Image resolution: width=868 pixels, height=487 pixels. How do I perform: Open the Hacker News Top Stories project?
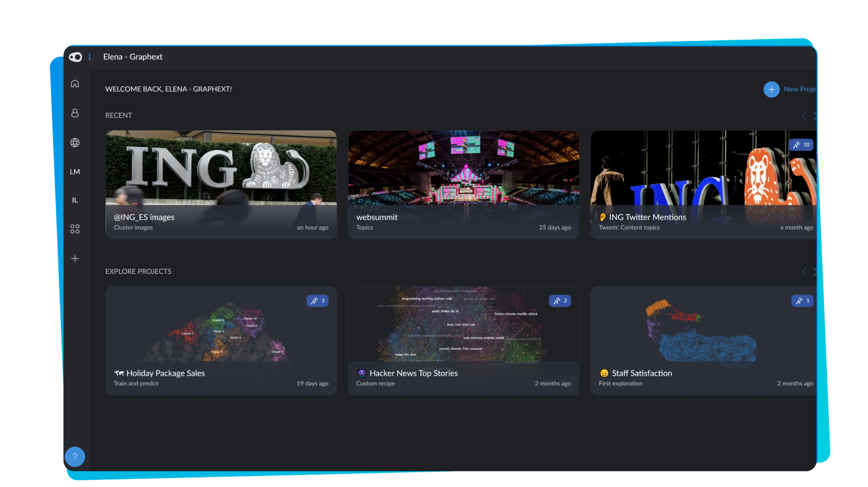coord(464,340)
